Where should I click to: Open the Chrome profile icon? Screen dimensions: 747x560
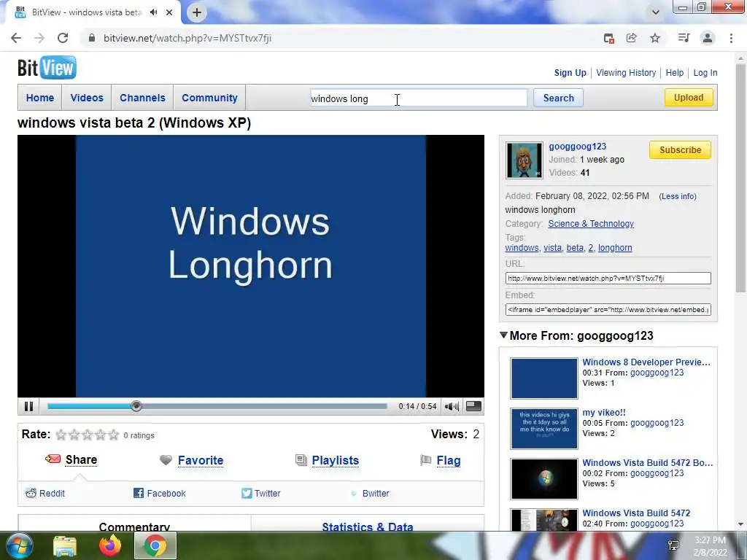pos(708,38)
